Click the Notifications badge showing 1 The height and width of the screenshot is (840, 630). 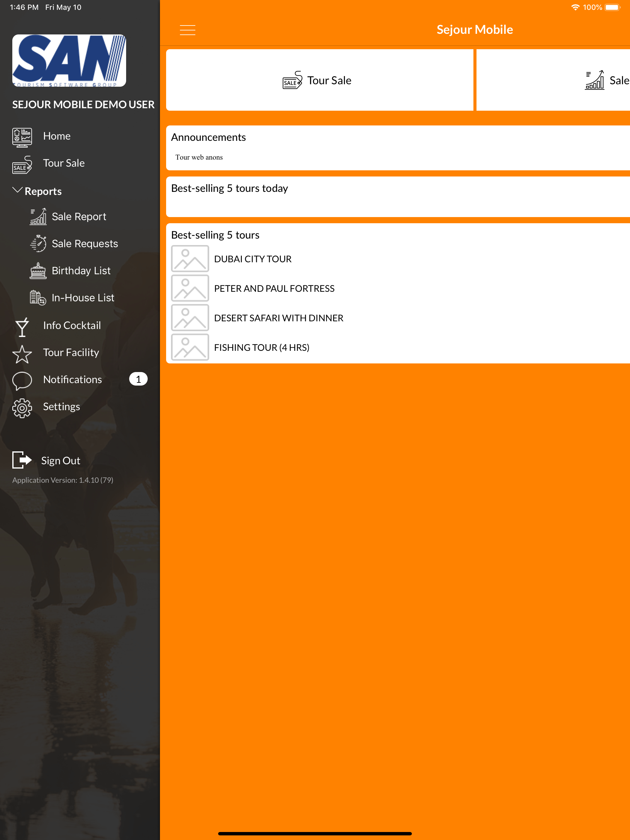pyautogui.click(x=138, y=379)
